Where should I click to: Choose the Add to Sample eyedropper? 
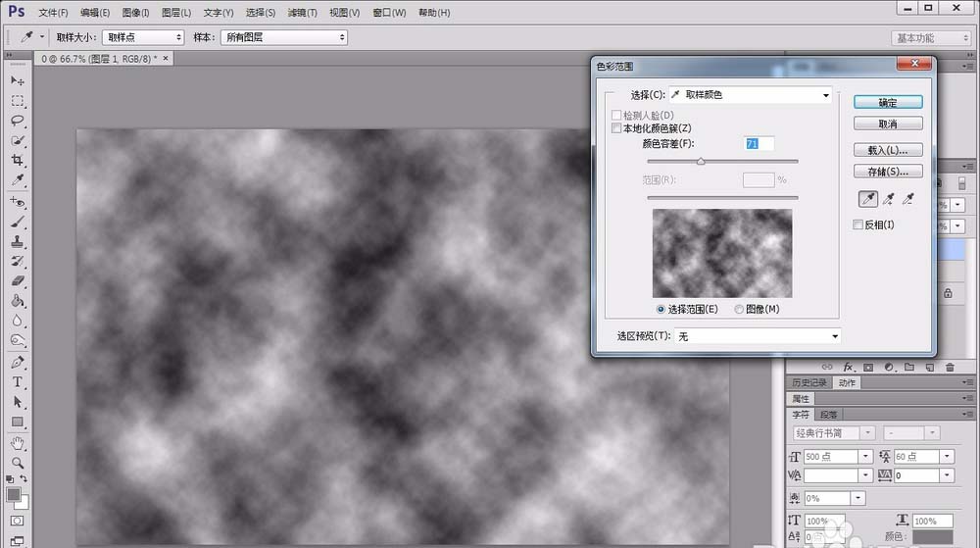coord(888,199)
